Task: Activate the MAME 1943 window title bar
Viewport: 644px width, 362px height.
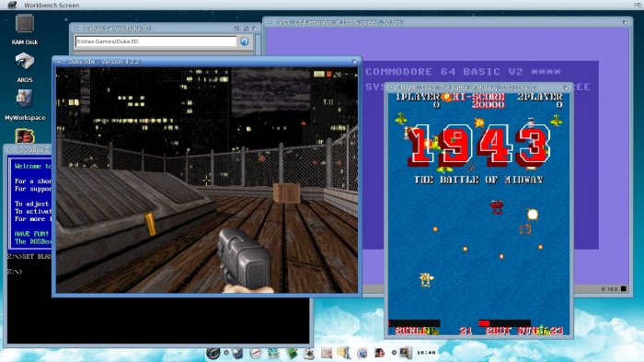Action: 478,88
